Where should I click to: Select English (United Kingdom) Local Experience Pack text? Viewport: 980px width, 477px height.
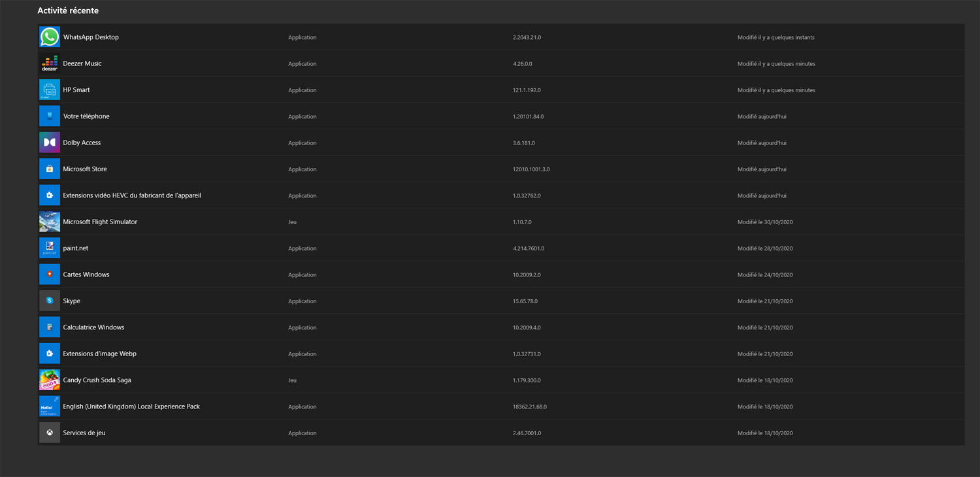tap(131, 406)
